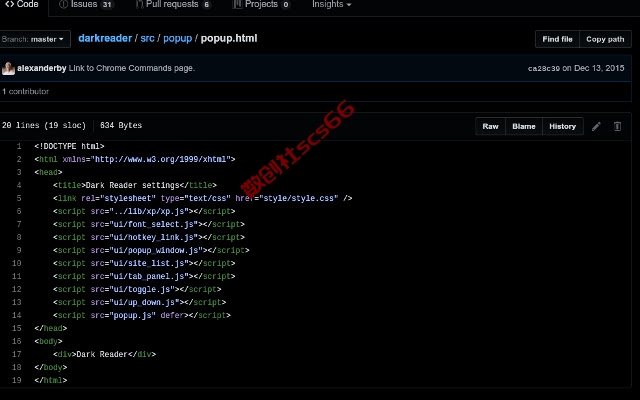Click the Pull requests count badge 6
The image size is (640, 400).
click(x=207, y=5)
